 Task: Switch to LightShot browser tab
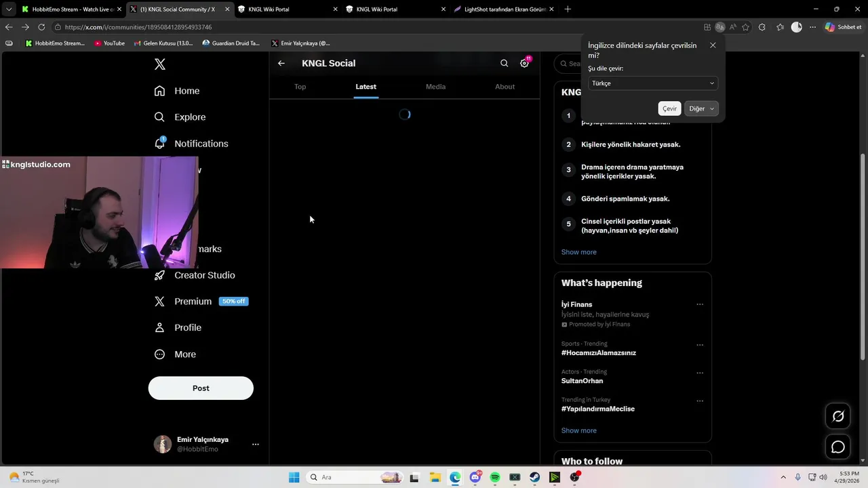tap(504, 9)
